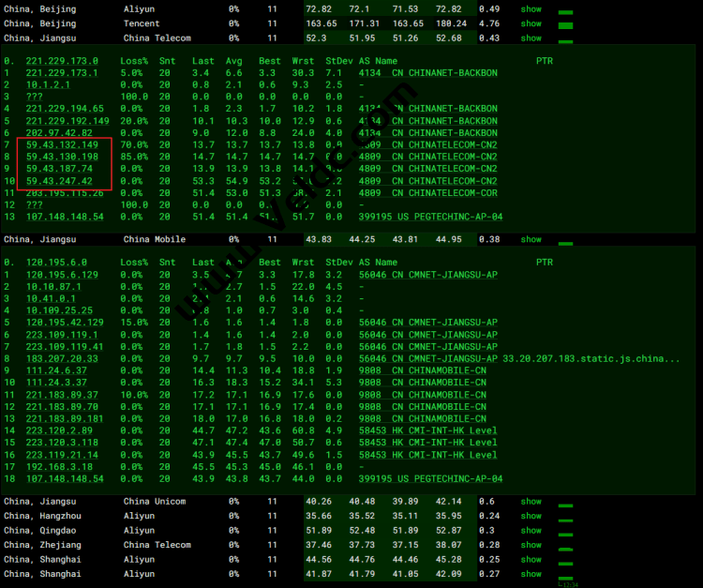Select hop IP address 183.207.20.33

point(62,358)
